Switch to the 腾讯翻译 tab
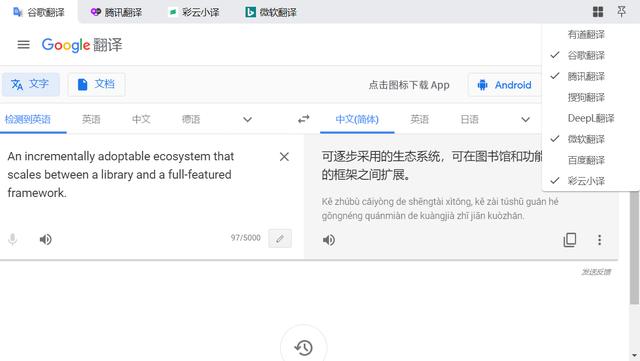Image resolution: width=640 pixels, height=361 pixels. pyautogui.click(x=116, y=12)
